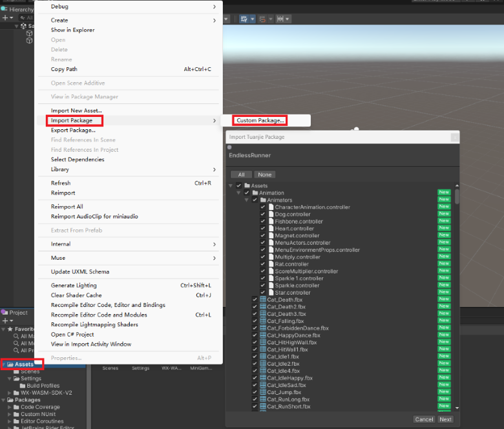The height and width of the screenshot is (429, 504).
Task: Click the plus add button in Hierarchy panel
Action: pos(5,18)
